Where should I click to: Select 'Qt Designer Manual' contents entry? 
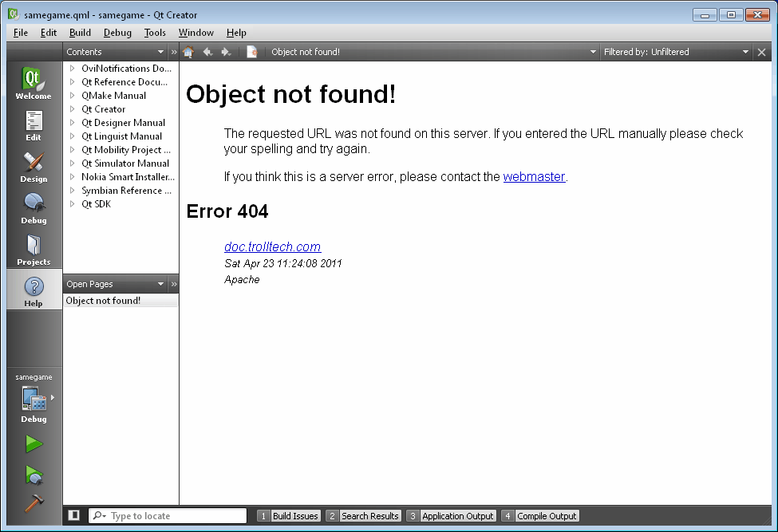click(123, 123)
